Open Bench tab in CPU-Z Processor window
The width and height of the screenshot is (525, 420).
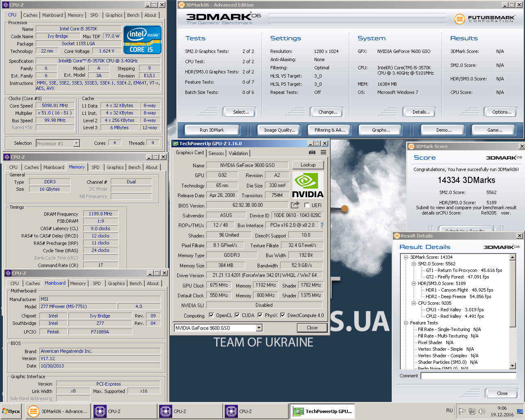(133, 15)
